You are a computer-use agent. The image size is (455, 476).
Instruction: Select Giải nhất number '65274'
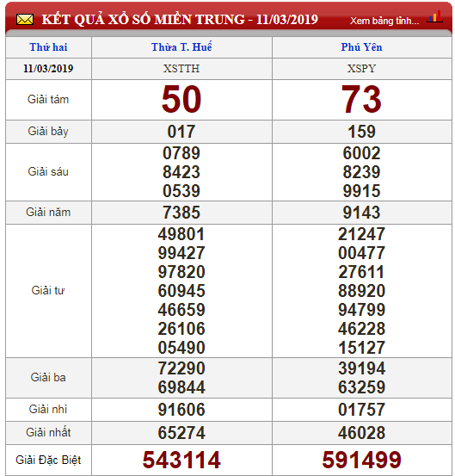point(181,433)
